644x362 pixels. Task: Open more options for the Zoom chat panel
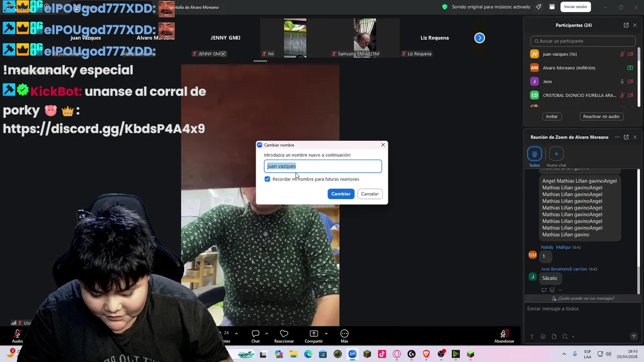[x=617, y=137]
